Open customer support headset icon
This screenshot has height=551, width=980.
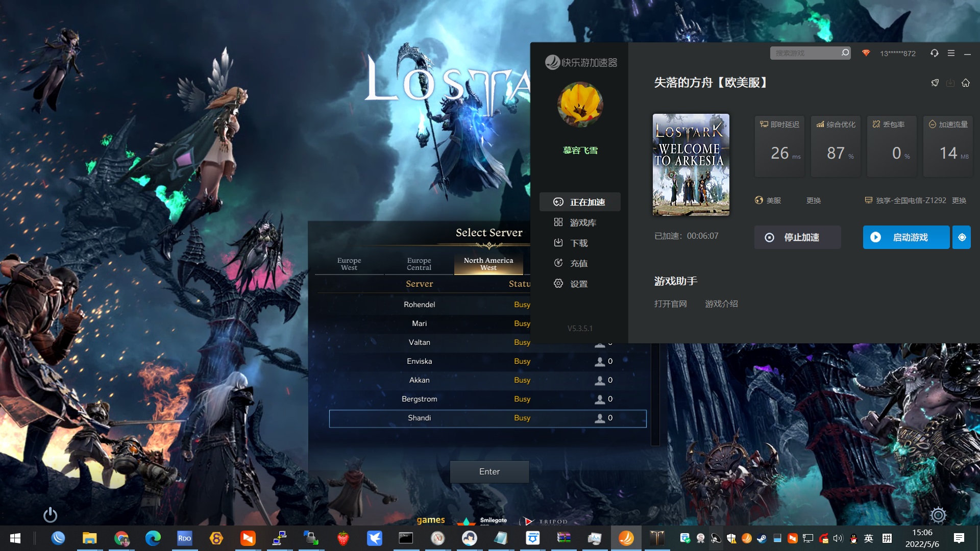click(x=934, y=53)
